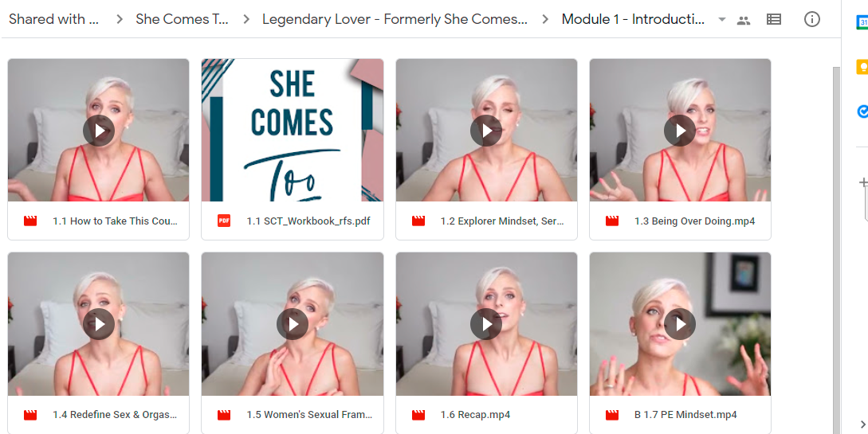The image size is (868, 434).
Task: Click video file icon beside 1.6 Recap.mp4
Action: pos(418,415)
